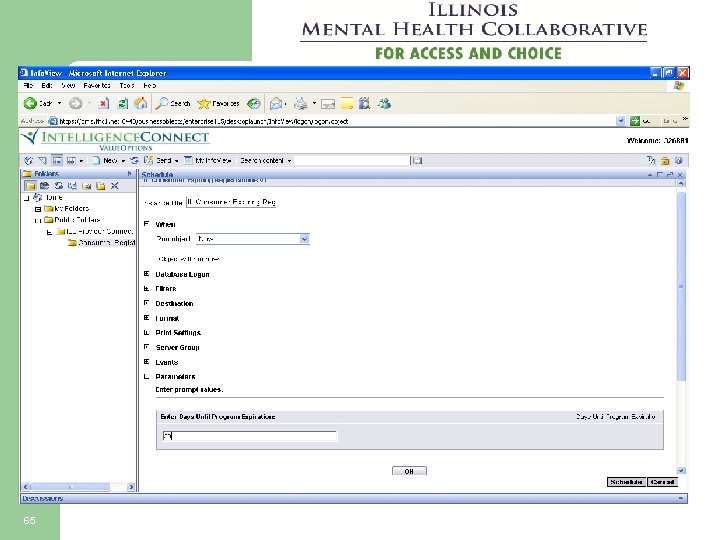Expand the Events section
Viewport: 720px width, 540px height.
(x=146, y=362)
